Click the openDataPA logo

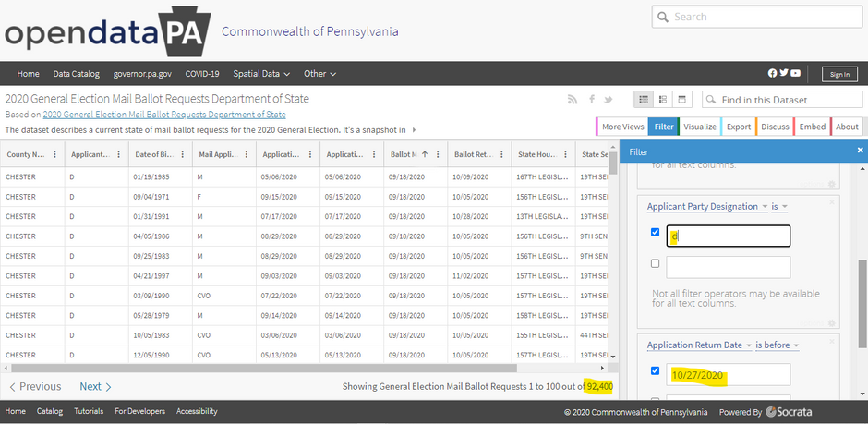(x=108, y=31)
